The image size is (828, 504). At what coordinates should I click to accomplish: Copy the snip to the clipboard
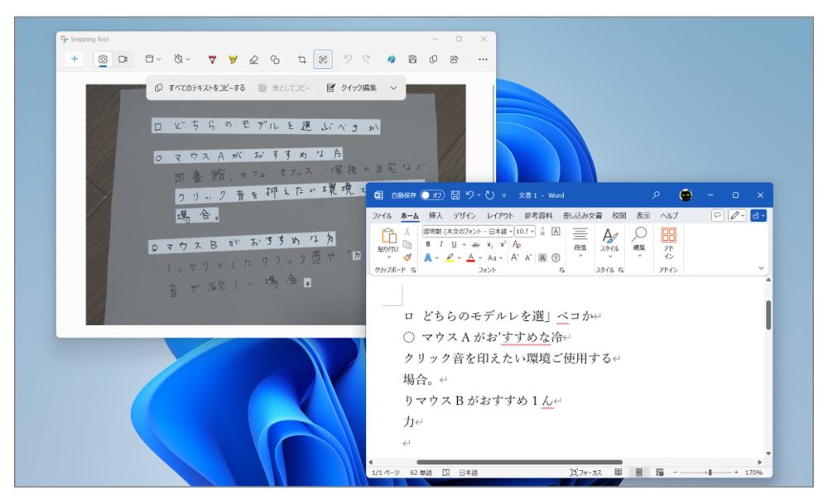[433, 60]
